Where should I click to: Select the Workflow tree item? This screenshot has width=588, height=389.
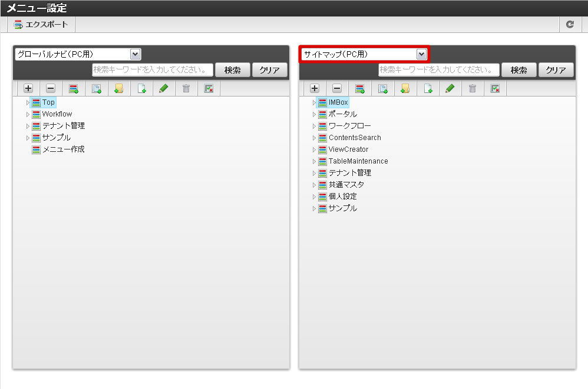point(57,114)
